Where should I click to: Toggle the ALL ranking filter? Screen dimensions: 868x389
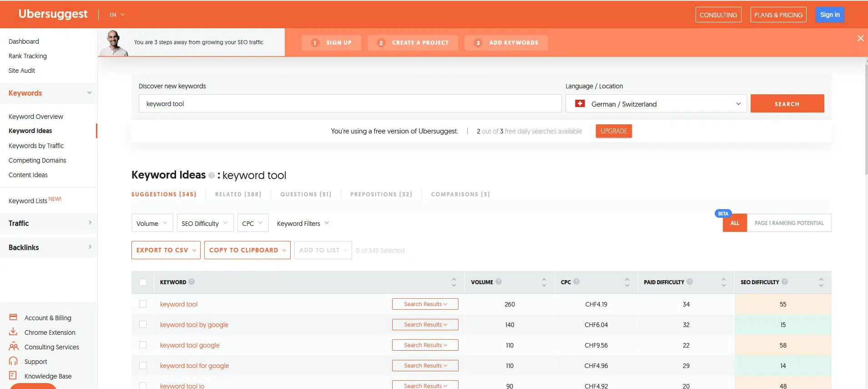[x=735, y=223]
